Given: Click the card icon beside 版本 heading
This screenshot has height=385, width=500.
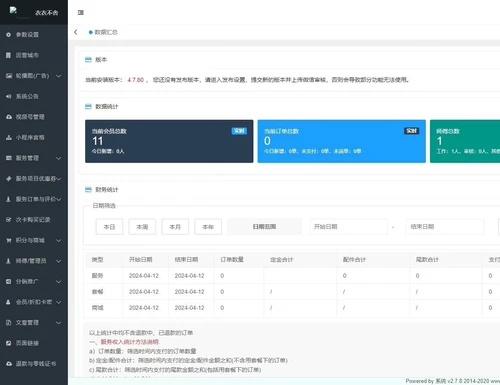Looking at the screenshot, I should point(88,60).
